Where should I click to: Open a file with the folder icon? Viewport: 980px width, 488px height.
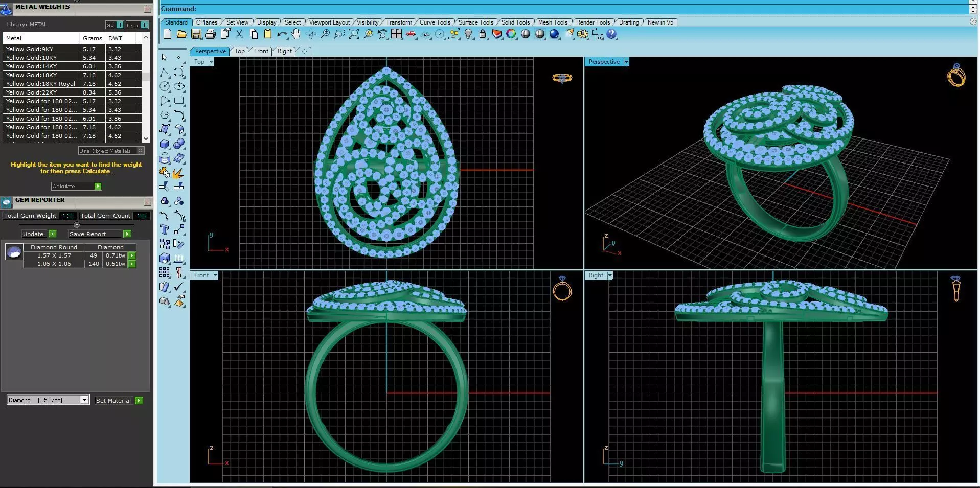pos(181,34)
